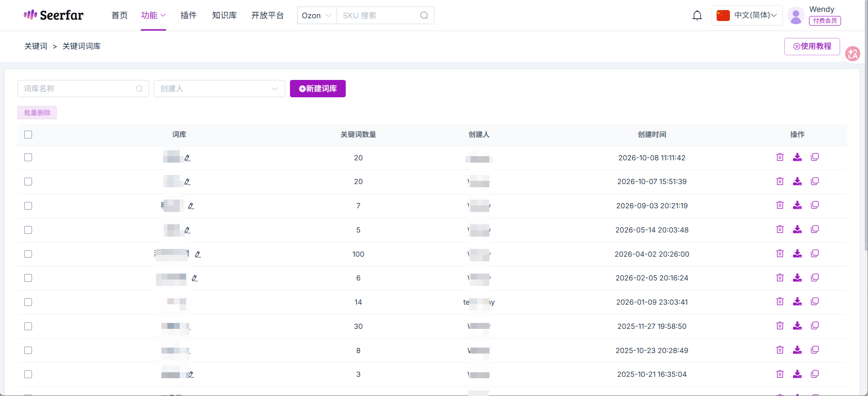This screenshot has width=868, height=396.
Task: Delete the library created 2026-10-08 11:11:42
Action: [x=780, y=157]
